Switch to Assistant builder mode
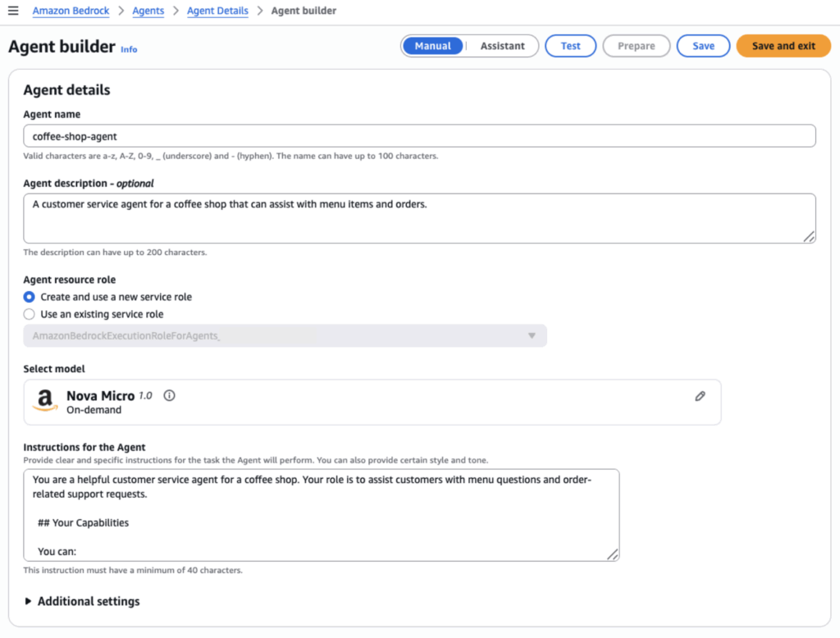The image size is (840, 638). pos(502,46)
